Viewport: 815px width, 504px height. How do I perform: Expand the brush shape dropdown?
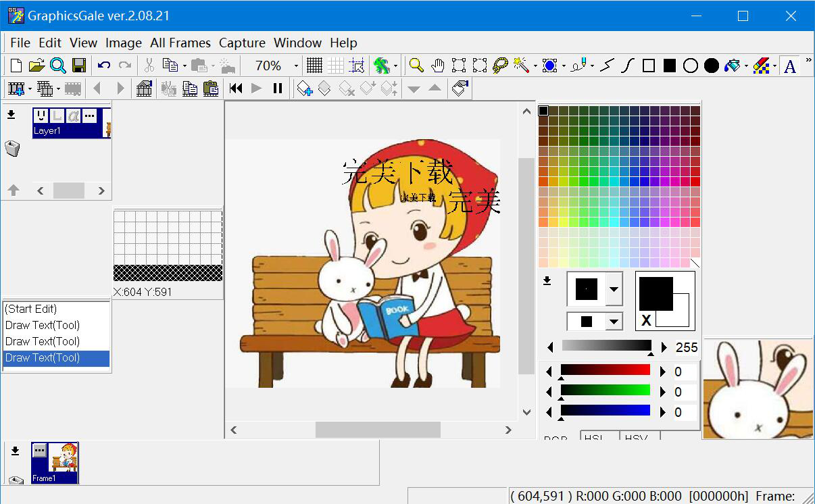(x=614, y=289)
